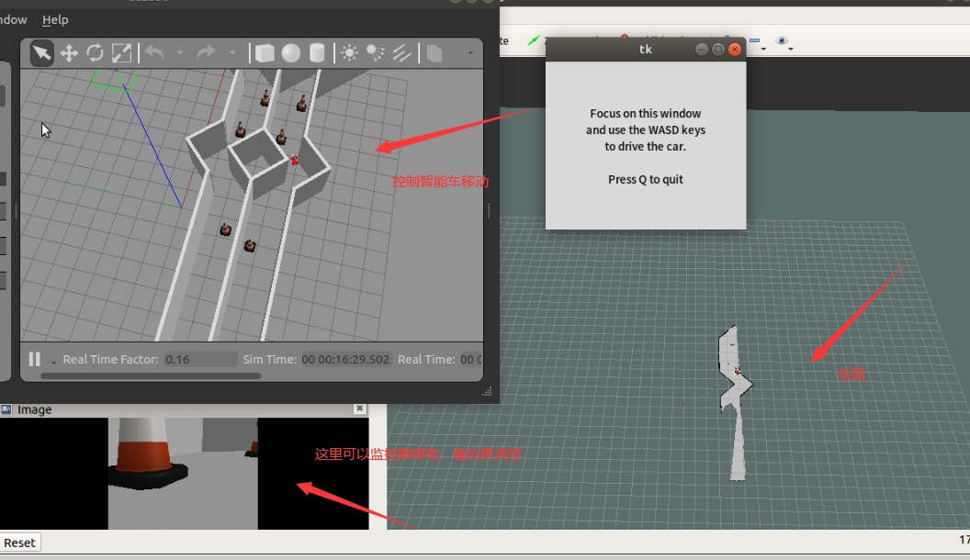This screenshot has height=560, width=970.
Task: Maximize the tk window
Action: pos(718,50)
